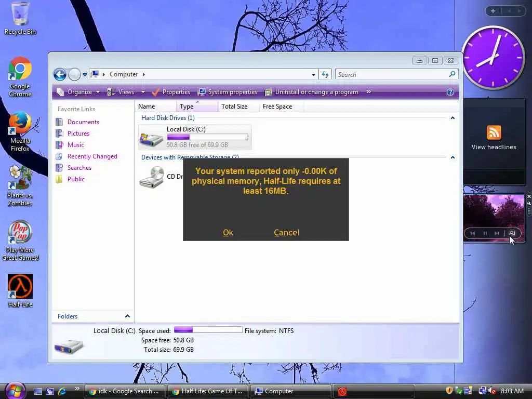Click the orange RSS feed icon
This screenshot has width=532, height=399.
coord(494,132)
